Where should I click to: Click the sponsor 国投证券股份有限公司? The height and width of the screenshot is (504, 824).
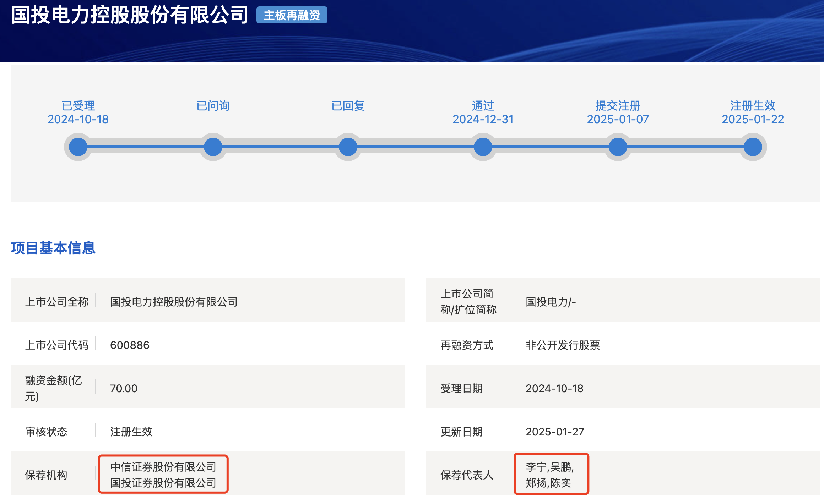(163, 483)
